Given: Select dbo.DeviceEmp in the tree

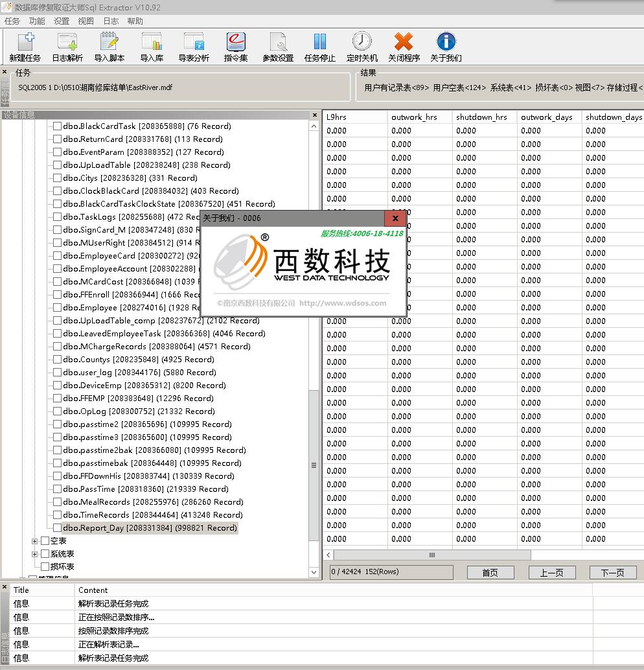Looking at the screenshot, I should click(x=144, y=386).
